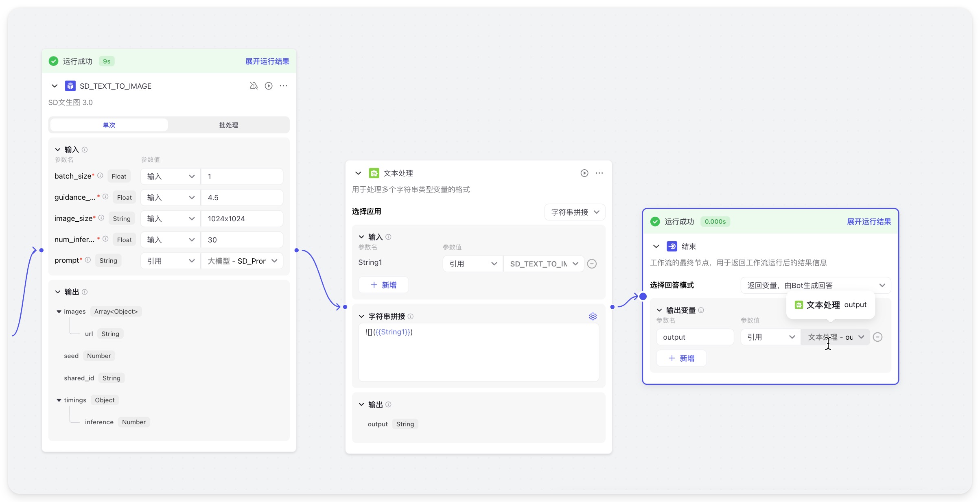Click the info icon next to batch_size
This screenshot has height=502, width=980.
[x=100, y=176]
